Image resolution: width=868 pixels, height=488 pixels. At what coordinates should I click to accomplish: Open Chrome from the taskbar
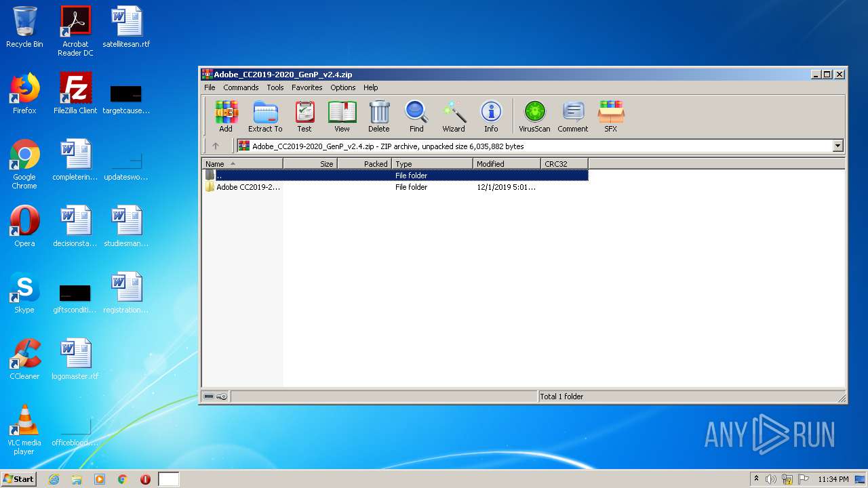(123, 479)
